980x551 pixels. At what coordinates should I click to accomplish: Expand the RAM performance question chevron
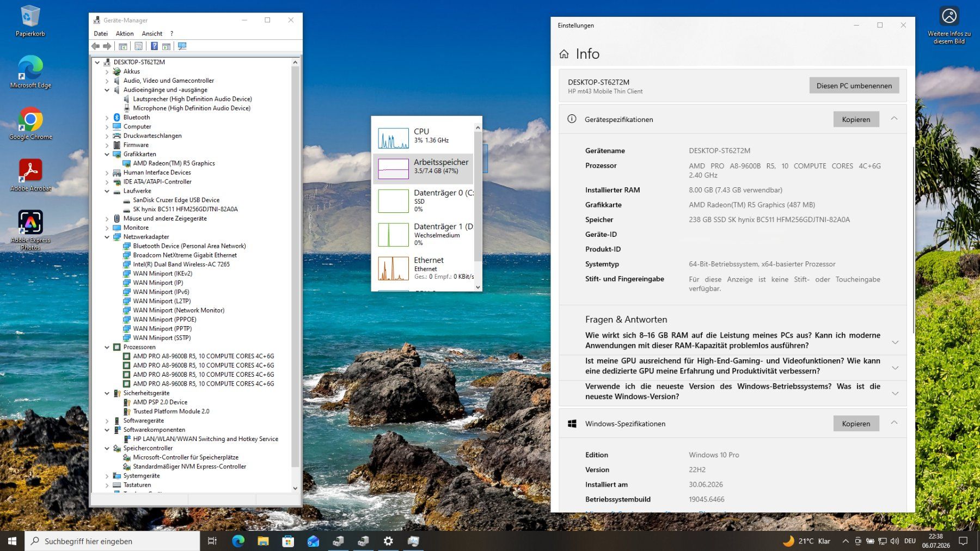pos(895,342)
